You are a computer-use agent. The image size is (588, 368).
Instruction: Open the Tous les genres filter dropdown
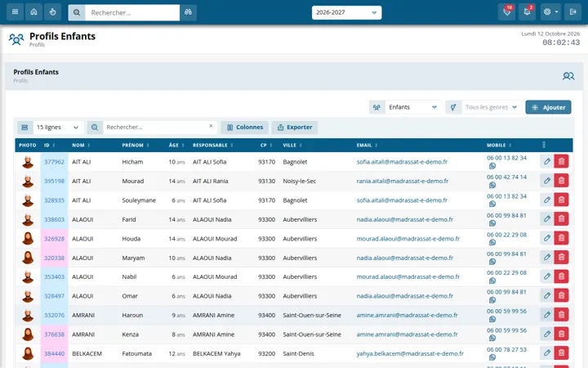point(492,107)
